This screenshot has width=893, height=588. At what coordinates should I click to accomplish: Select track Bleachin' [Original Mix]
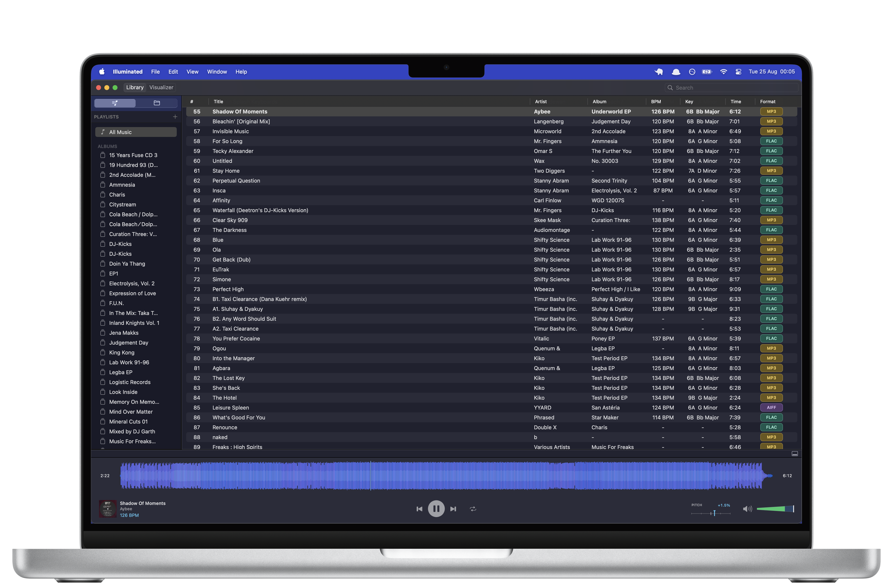point(491,122)
